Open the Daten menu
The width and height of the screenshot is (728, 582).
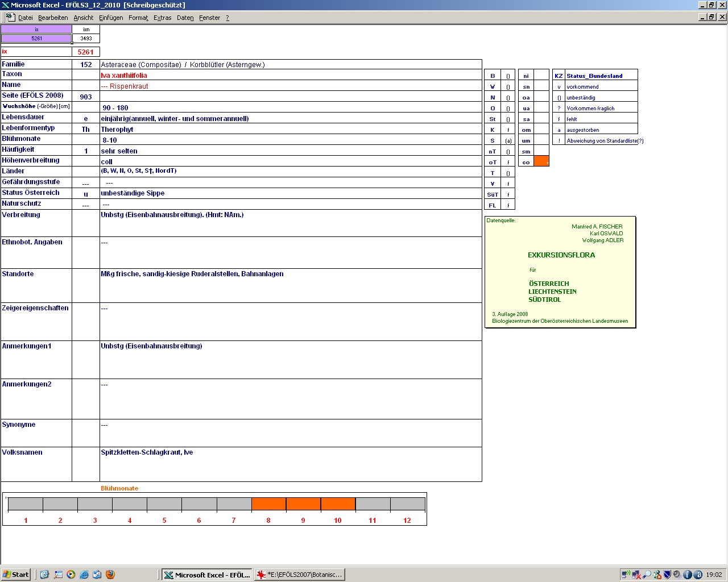click(x=185, y=18)
